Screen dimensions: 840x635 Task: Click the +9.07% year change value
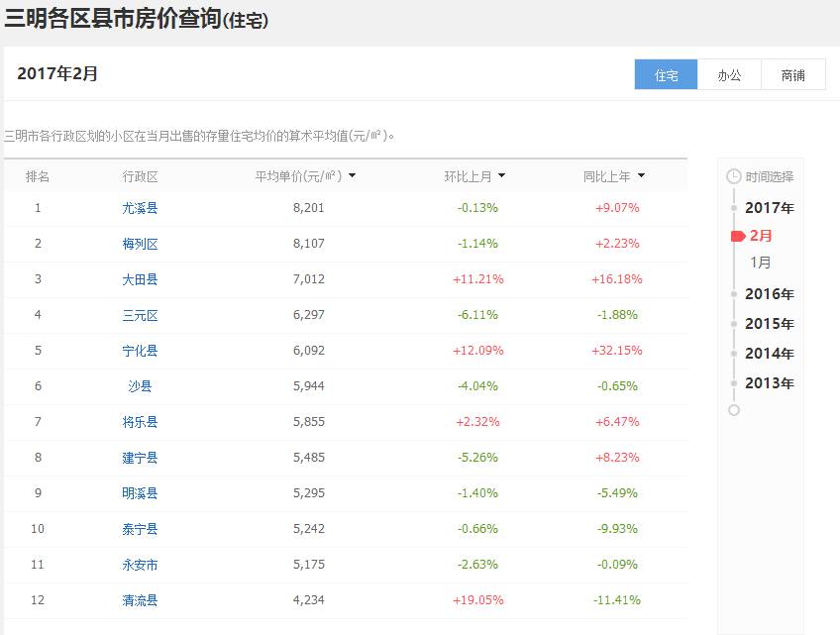[x=617, y=208]
